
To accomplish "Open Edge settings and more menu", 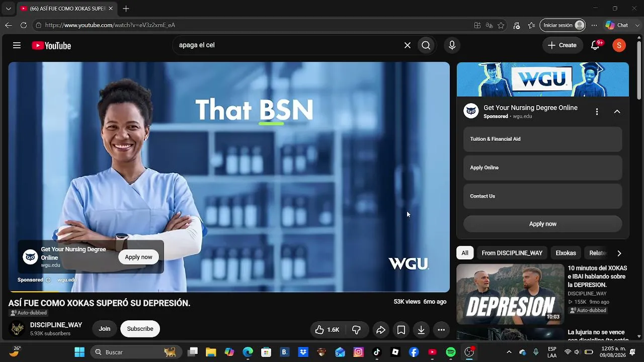I will [x=594, y=25].
